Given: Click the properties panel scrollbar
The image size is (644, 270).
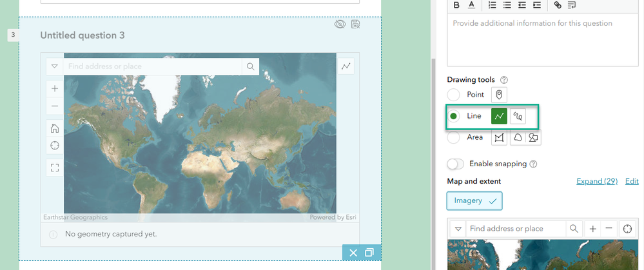Looking at the screenshot, I should click(433, 164).
